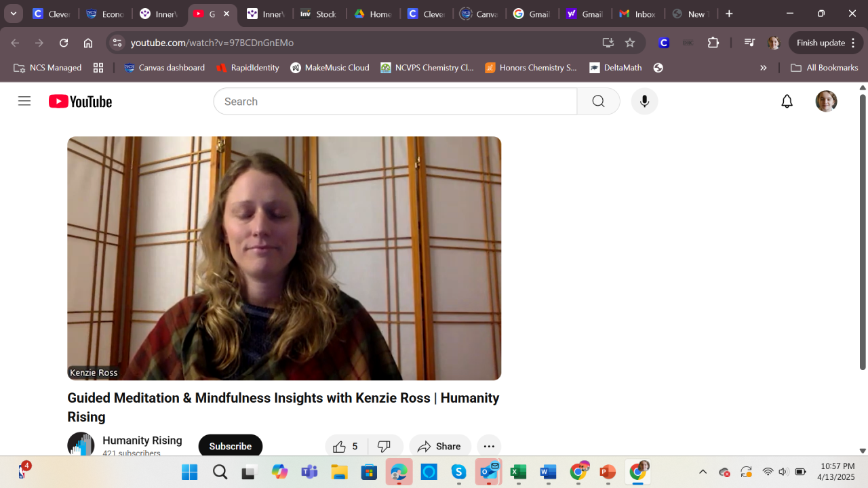
Task: Open File Explorer from taskbar
Action: (x=339, y=472)
